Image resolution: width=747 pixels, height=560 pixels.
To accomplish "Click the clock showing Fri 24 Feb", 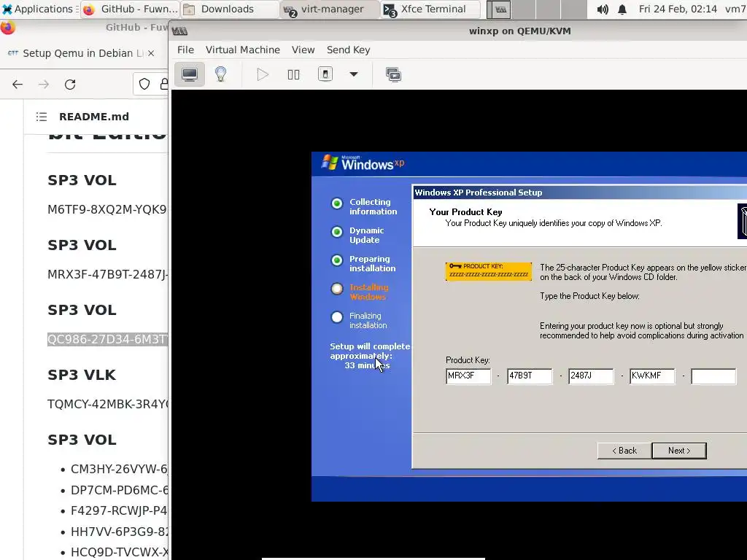I will [678, 9].
